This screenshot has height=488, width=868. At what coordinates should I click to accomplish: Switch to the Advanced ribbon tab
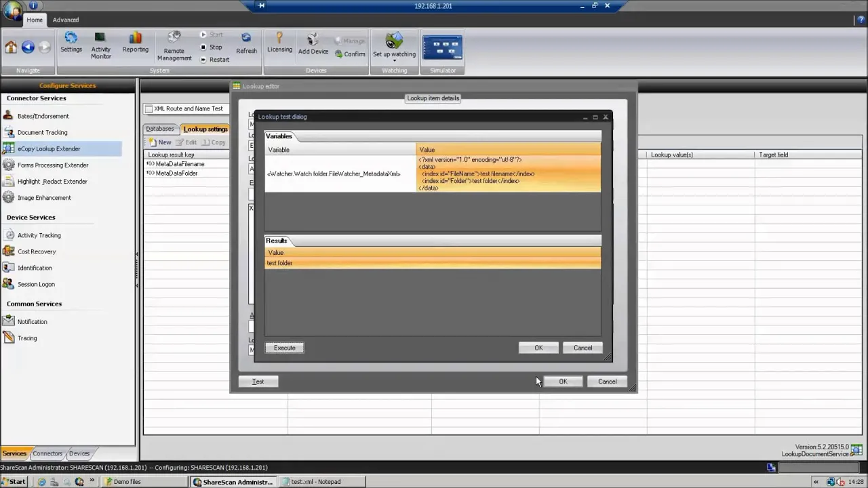(66, 20)
